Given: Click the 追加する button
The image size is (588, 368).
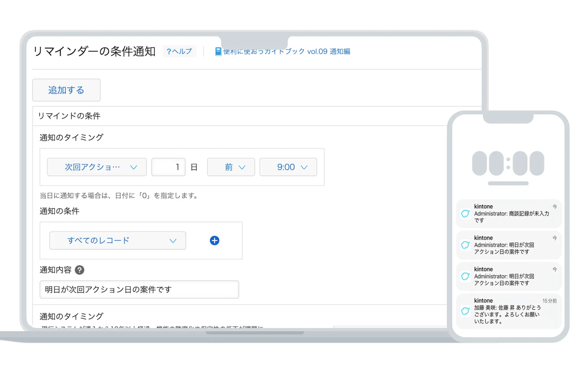Looking at the screenshot, I should pyautogui.click(x=66, y=90).
